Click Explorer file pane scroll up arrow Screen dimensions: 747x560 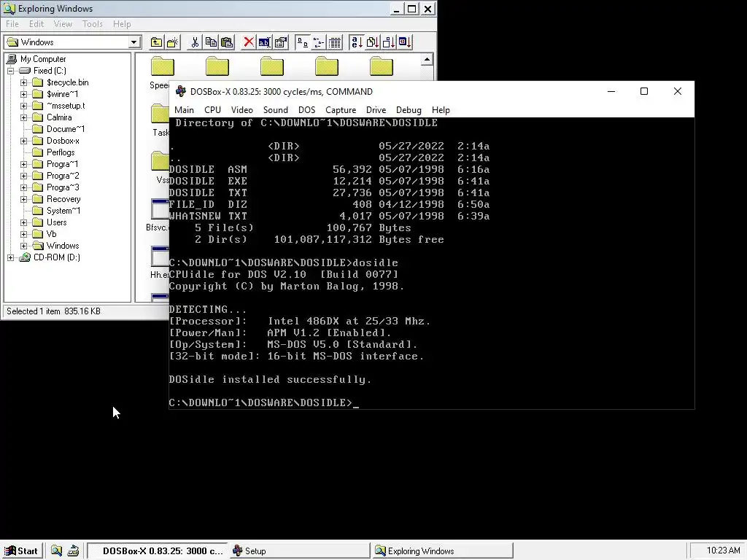pyautogui.click(x=427, y=60)
